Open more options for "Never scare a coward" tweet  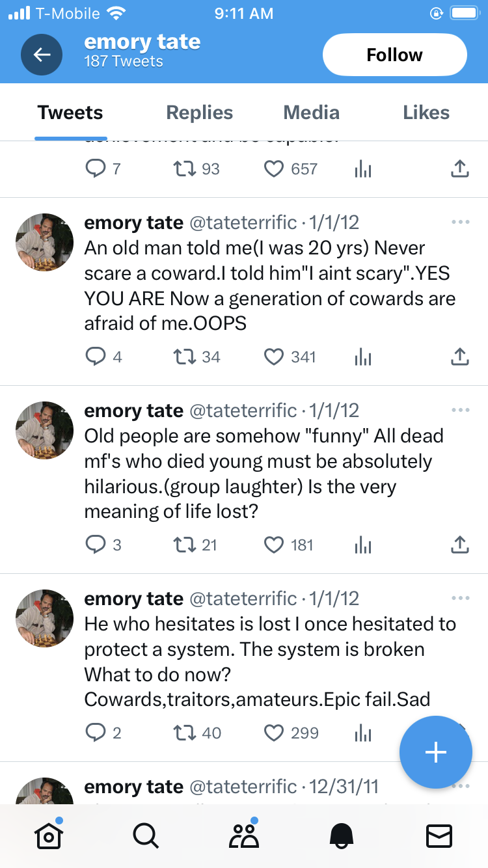click(459, 223)
